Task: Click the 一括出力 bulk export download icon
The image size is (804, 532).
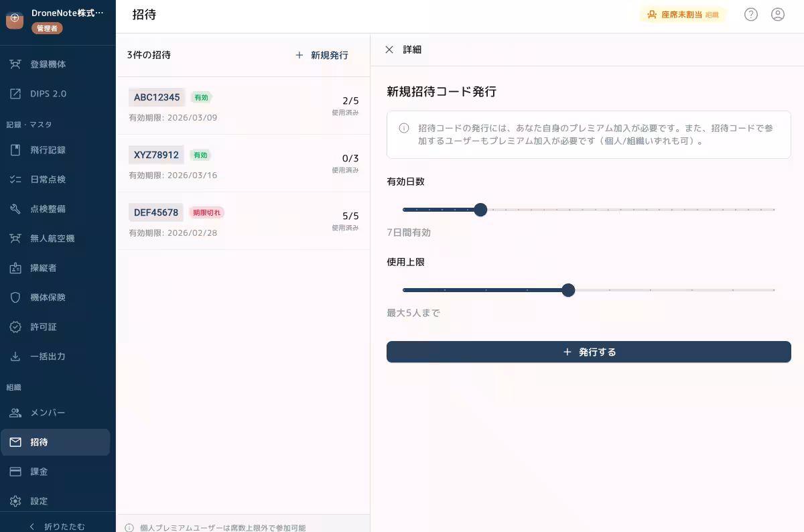Action: 15,356
